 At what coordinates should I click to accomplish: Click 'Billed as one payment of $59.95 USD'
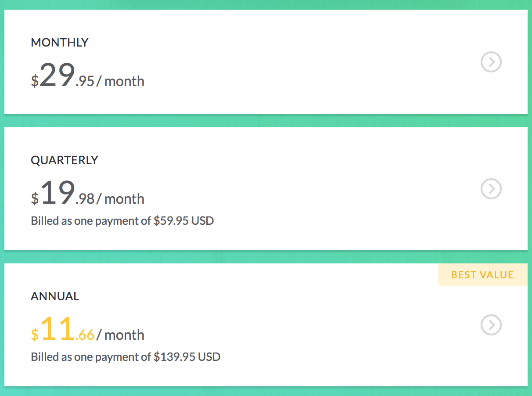pyautogui.click(x=122, y=220)
